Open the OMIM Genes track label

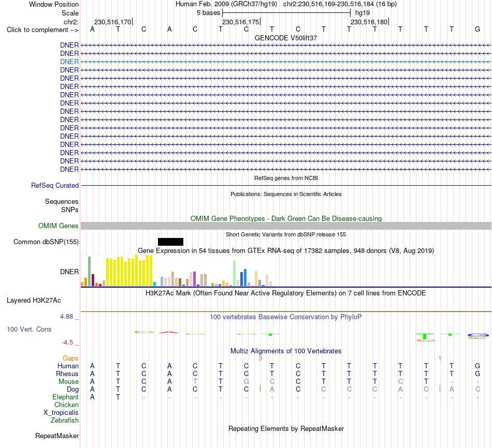(58, 226)
